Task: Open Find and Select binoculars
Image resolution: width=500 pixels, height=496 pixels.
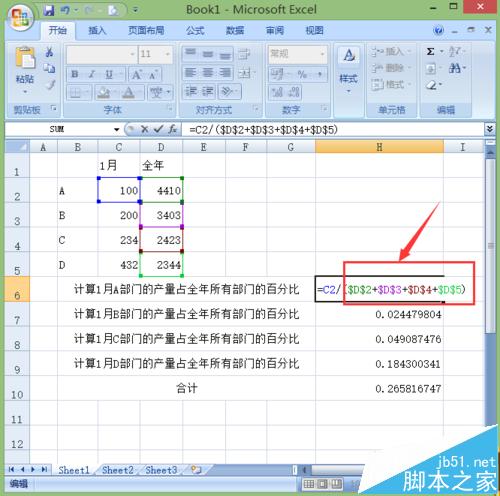Action: (x=456, y=69)
